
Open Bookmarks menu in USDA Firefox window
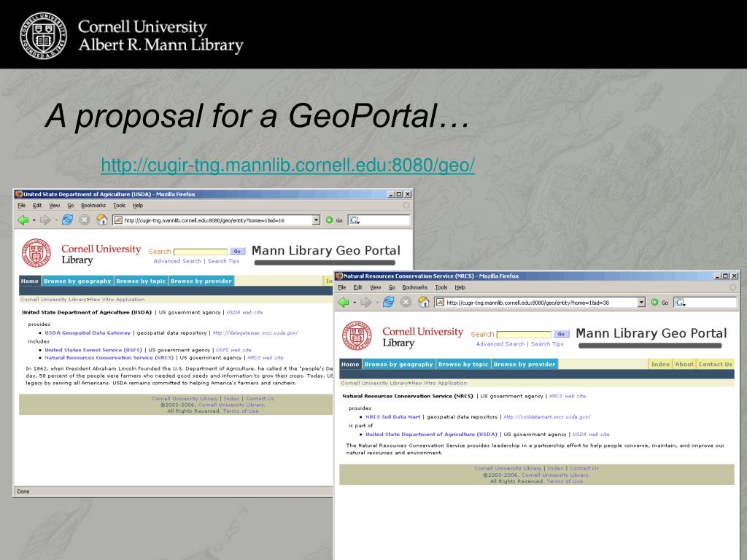pyautogui.click(x=93, y=205)
